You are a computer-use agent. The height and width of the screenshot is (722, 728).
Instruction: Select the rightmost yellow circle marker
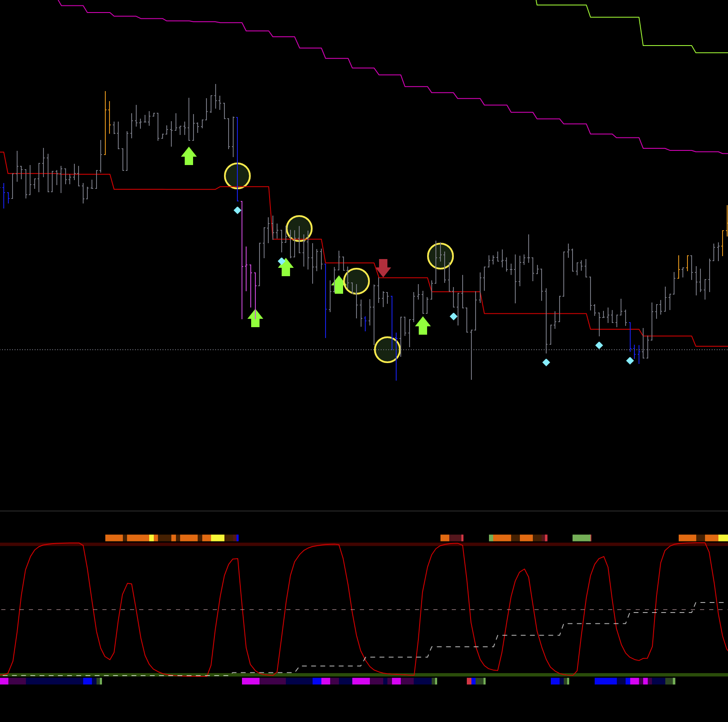(x=440, y=256)
